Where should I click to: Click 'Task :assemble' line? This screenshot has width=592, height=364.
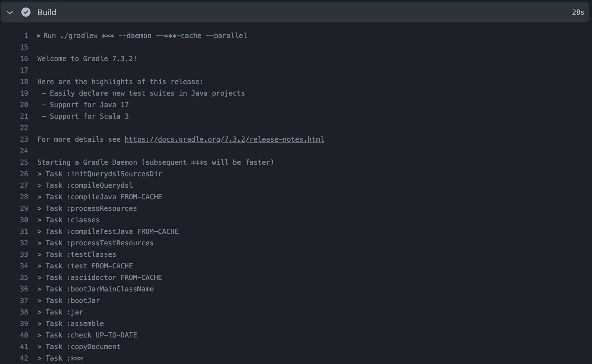pos(71,324)
